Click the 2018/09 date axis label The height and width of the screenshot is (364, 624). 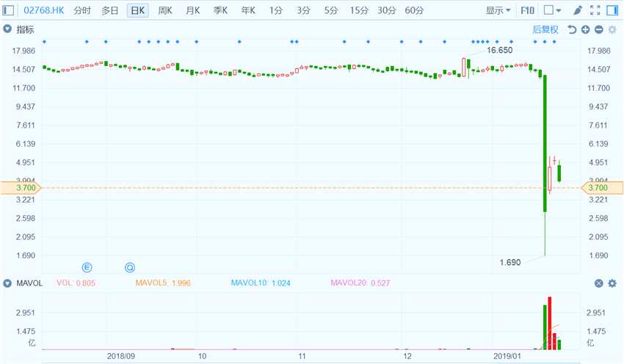(x=121, y=356)
